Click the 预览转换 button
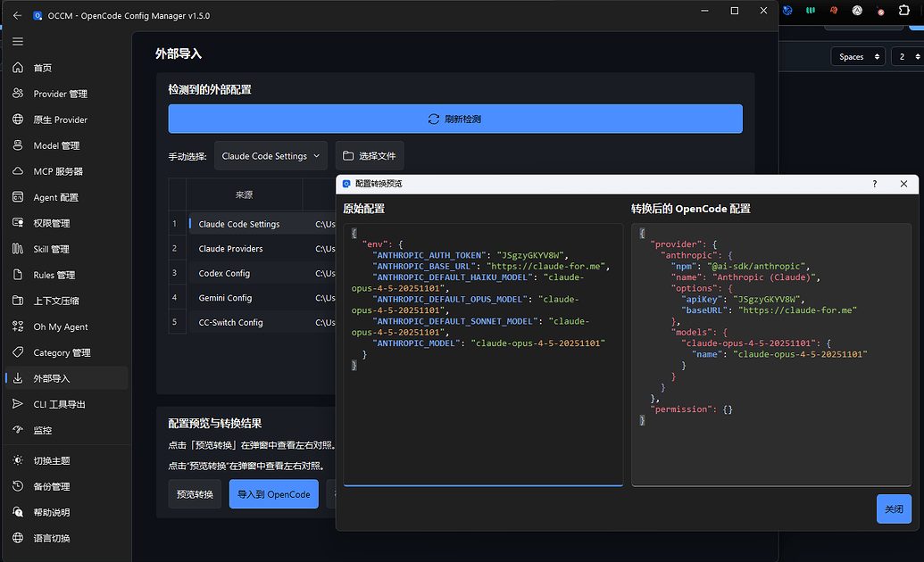 [195, 494]
